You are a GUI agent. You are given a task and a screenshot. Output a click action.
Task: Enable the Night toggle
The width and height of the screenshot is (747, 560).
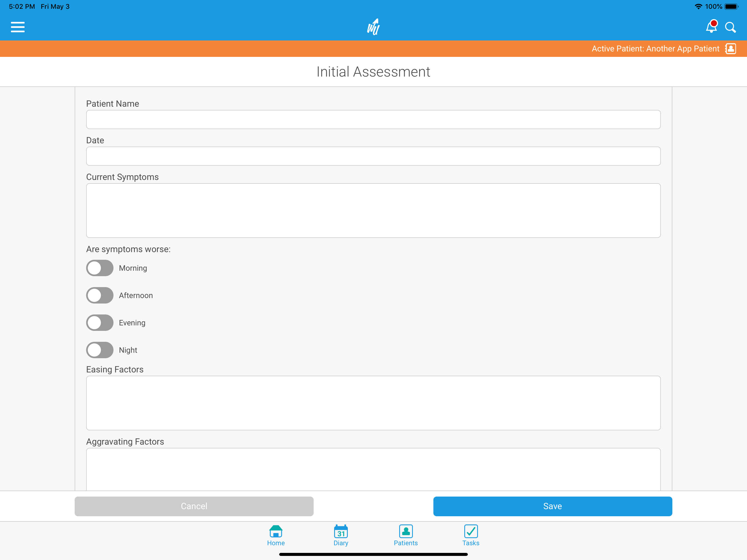point(100,350)
